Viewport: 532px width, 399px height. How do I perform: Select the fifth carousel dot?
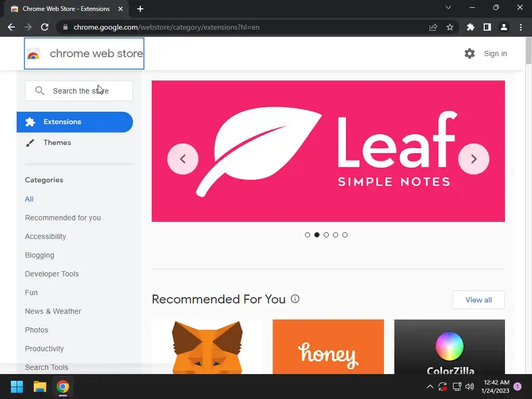(345, 235)
